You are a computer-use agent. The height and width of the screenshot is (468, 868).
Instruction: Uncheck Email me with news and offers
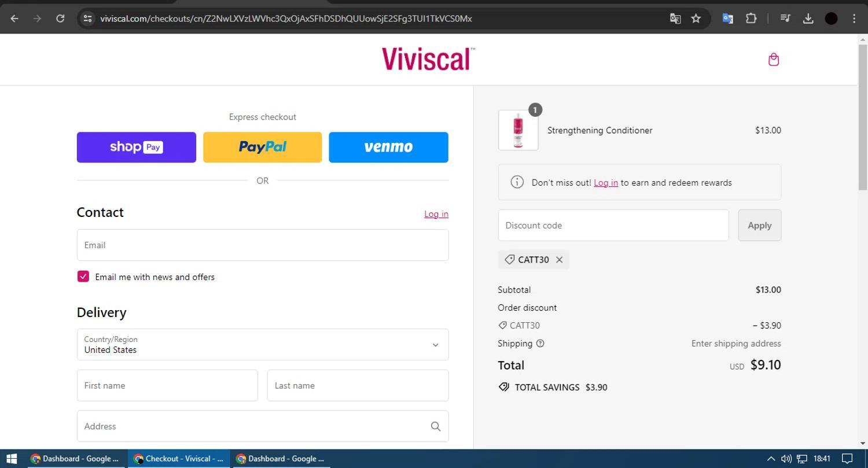83,277
